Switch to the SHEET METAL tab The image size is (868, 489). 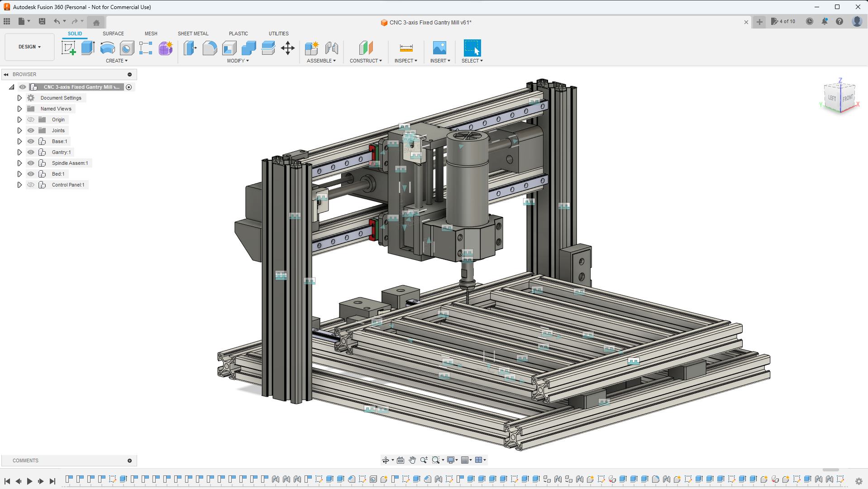point(193,34)
